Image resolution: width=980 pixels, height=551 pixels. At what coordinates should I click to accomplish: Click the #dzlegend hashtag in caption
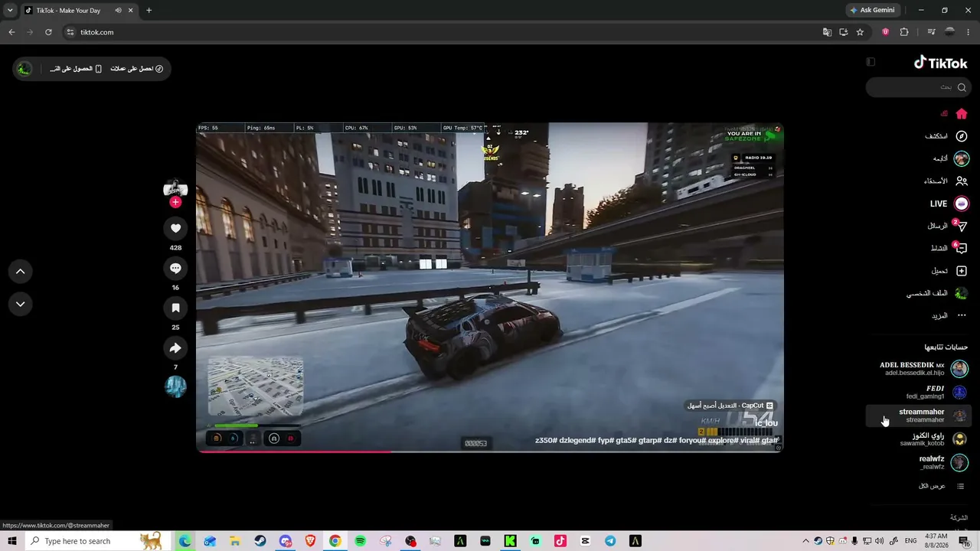click(579, 441)
